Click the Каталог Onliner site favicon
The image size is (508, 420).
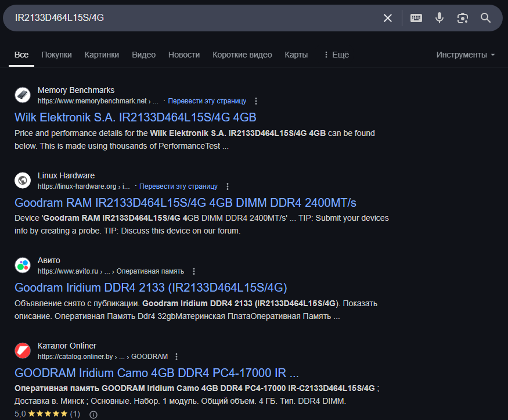23,350
